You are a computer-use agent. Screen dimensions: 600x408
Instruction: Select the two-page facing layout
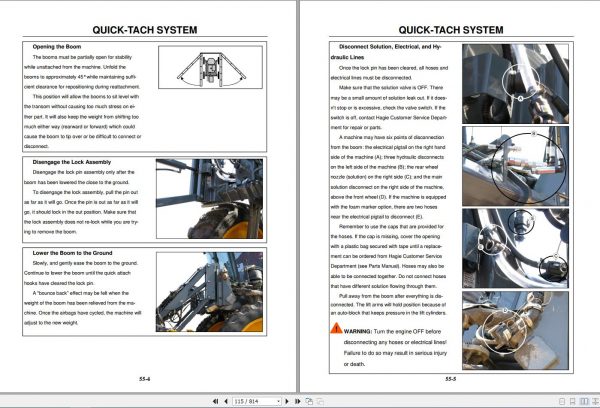(x=584, y=401)
